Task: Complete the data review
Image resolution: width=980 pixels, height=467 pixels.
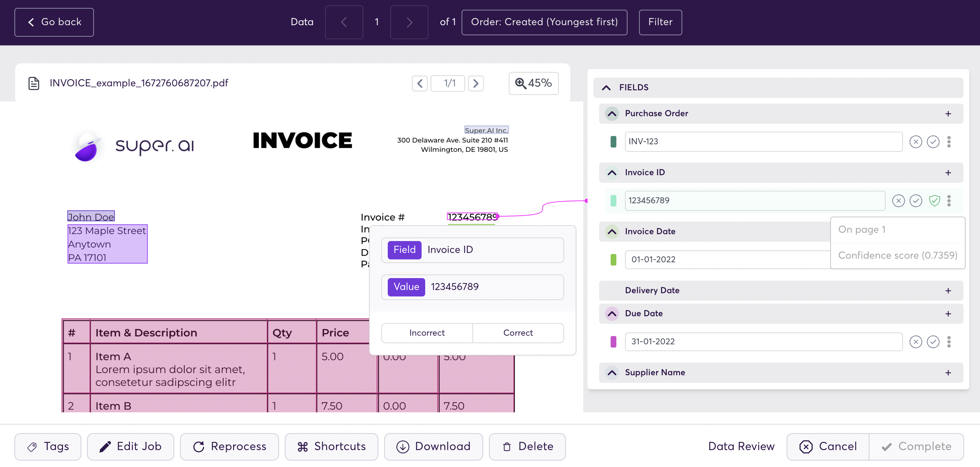Action: click(917, 447)
